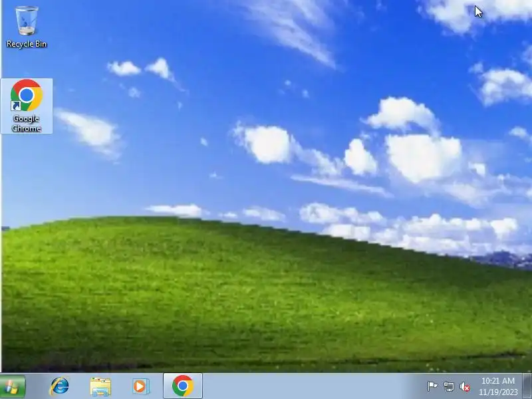The image size is (532, 399).
Task: Click the Show desktop button strip
Action: pyautogui.click(x=527, y=386)
